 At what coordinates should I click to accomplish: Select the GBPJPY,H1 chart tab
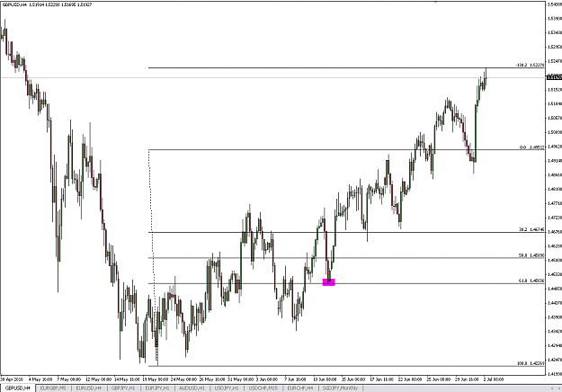123,388
